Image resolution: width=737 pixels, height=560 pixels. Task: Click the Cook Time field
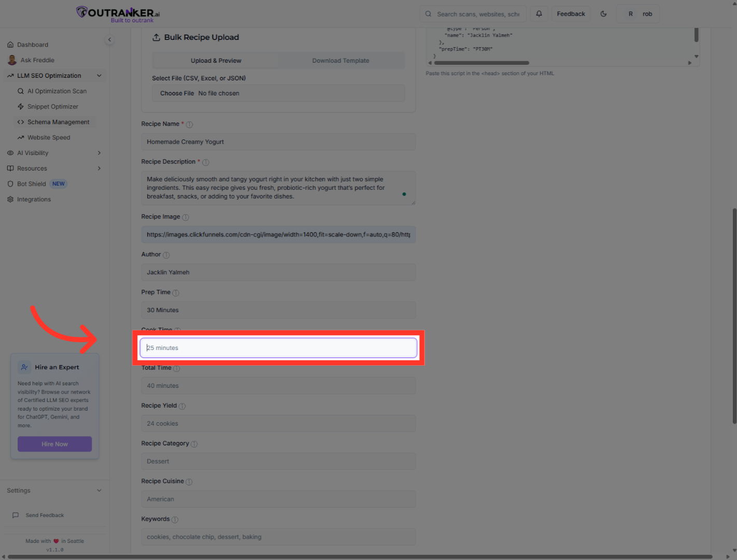pos(278,348)
